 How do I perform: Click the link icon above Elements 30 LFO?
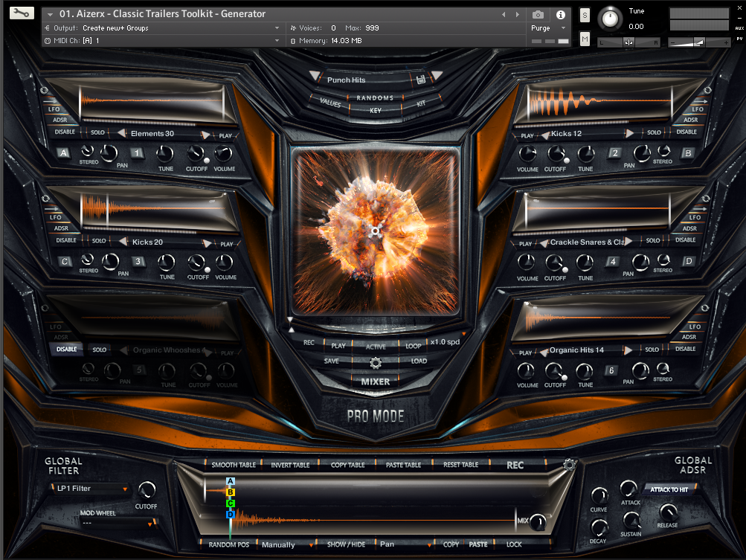point(44,91)
